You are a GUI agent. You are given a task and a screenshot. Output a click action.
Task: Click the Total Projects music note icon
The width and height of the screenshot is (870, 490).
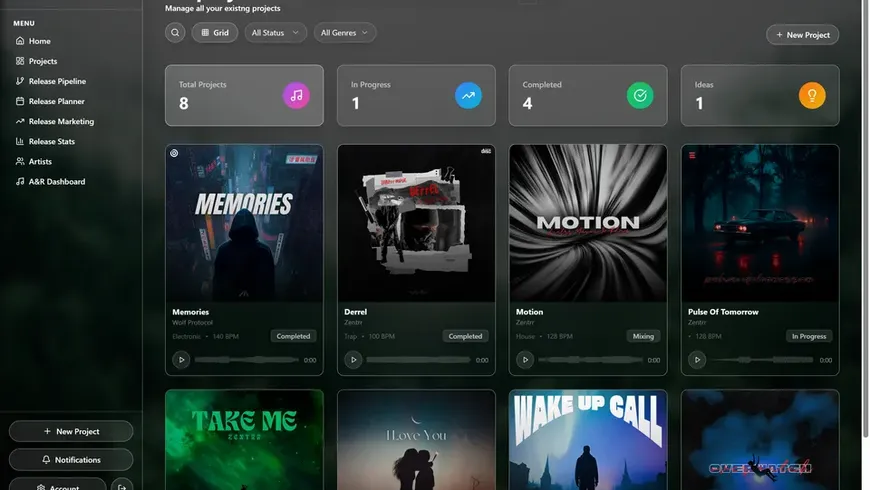(x=296, y=95)
